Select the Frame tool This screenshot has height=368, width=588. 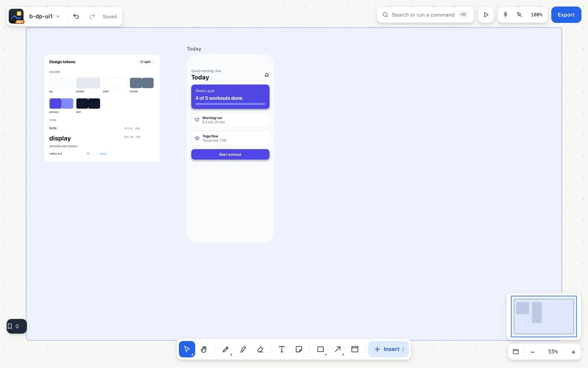[355, 349]
